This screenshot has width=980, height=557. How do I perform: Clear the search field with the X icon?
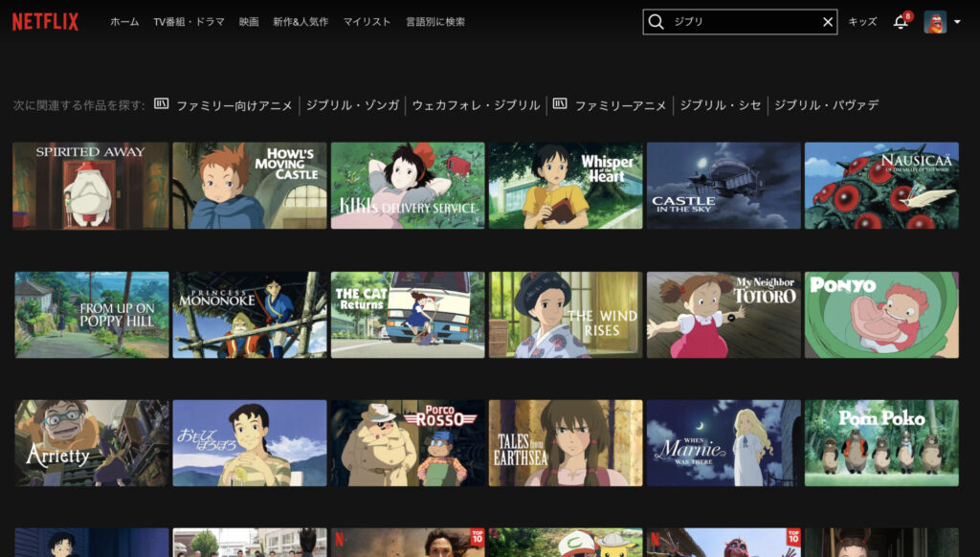click(828, 22)
